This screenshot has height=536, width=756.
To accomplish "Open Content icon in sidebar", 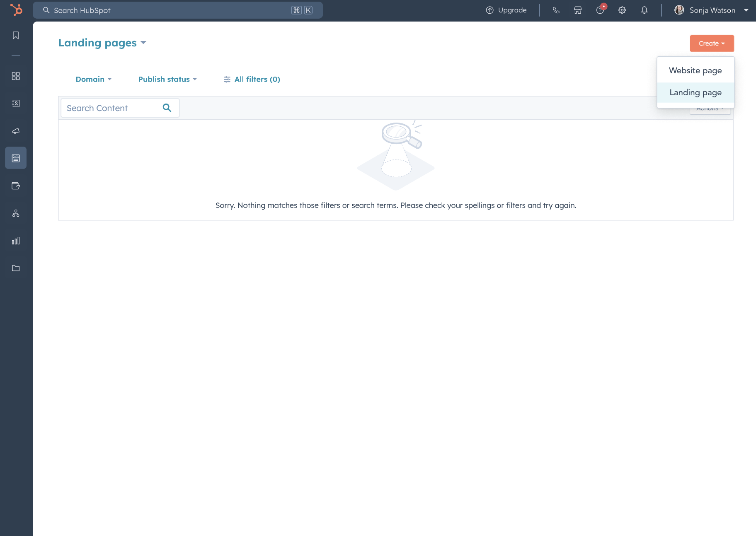I will (16, 158).
